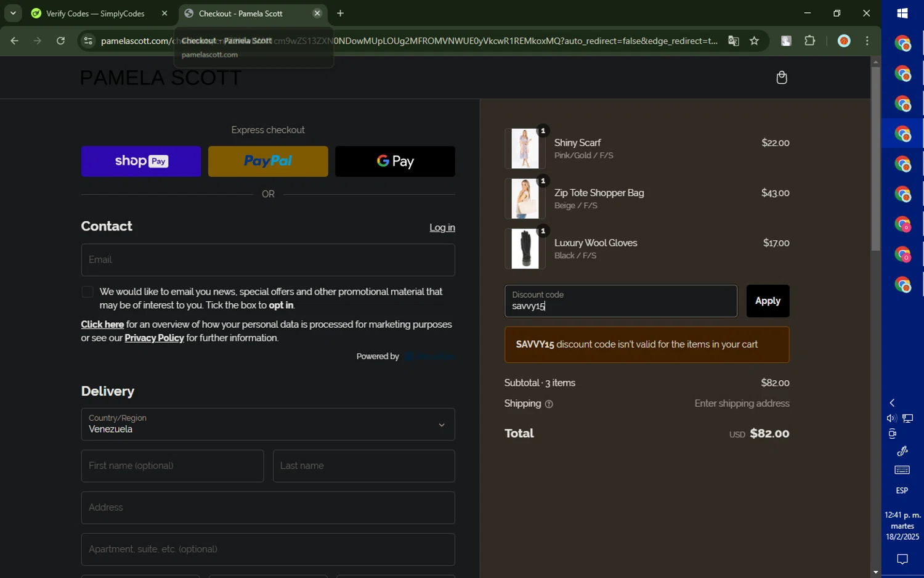Open the Chrome profile avatar
This screenshot has height=578, width=924.
pos(844,41)
